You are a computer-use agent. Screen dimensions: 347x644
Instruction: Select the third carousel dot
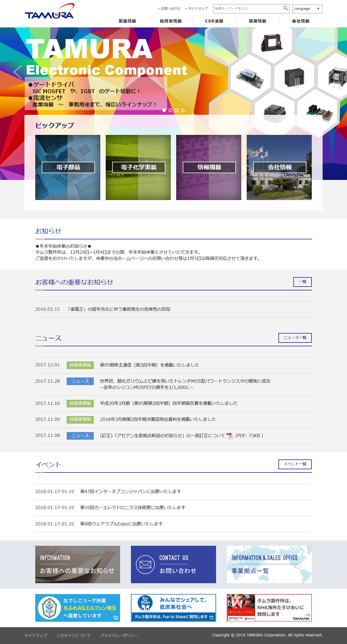click(176, 110)
